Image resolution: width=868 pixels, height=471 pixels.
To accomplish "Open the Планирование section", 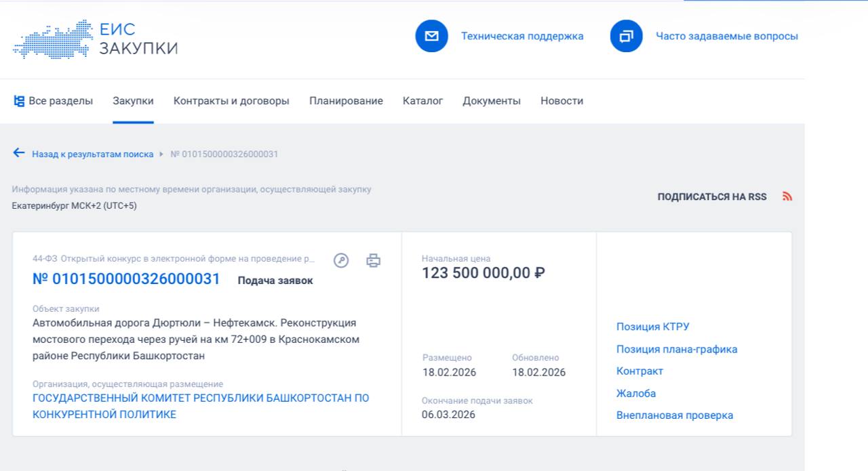I will [346, 100].
